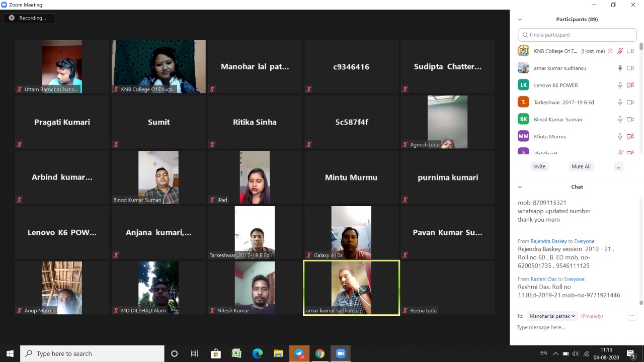Collapse the Chat panel chevron
The height and width of the screenshot is (362, 644).
click(520, 187)
